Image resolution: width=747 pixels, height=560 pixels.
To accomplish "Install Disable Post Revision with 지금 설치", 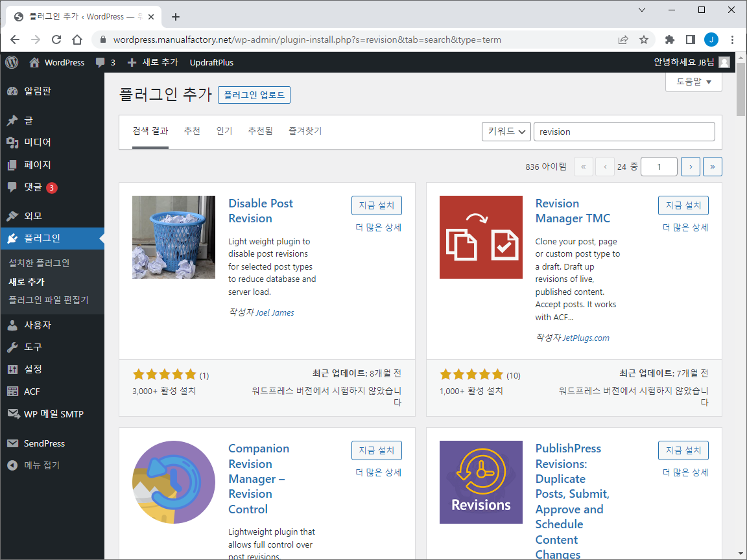I will click(x=376, y=205).
